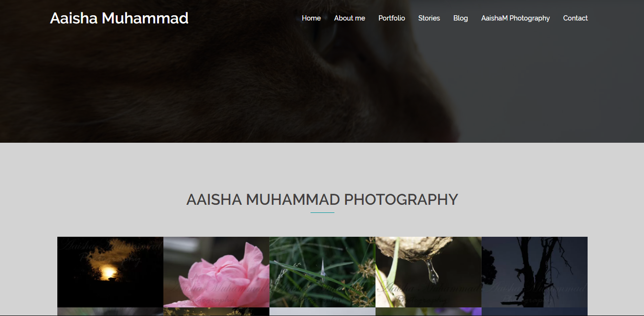Open the dark tree silhouette photo

535,272
